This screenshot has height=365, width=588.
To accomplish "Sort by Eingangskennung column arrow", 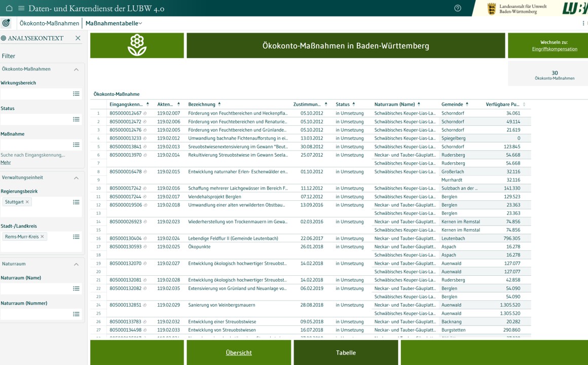I will click(x=148, y=104).
